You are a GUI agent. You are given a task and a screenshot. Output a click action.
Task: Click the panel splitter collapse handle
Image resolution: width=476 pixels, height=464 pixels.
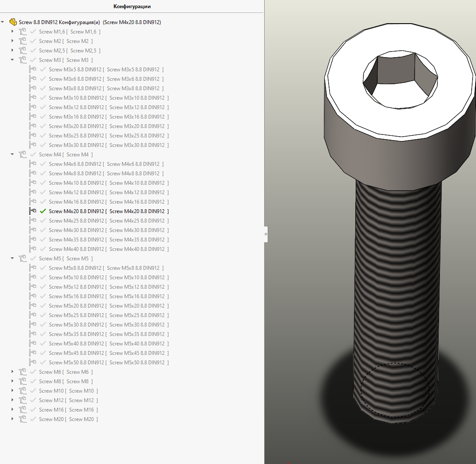266,234
